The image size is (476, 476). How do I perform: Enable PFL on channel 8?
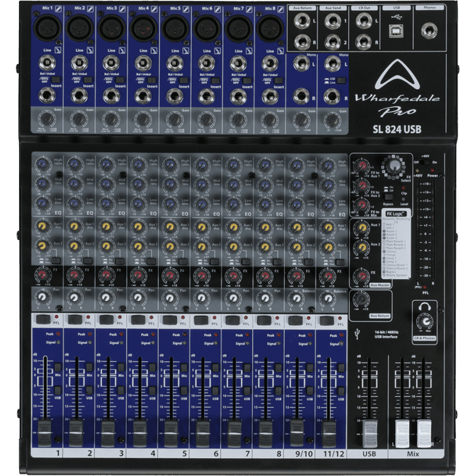click(264, 320)
